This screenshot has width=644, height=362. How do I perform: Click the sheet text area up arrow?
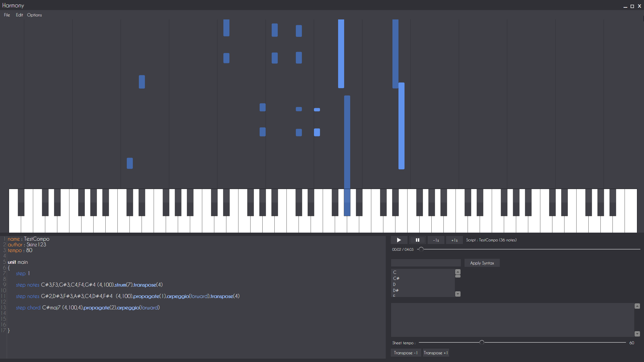(x=637, y=306)
